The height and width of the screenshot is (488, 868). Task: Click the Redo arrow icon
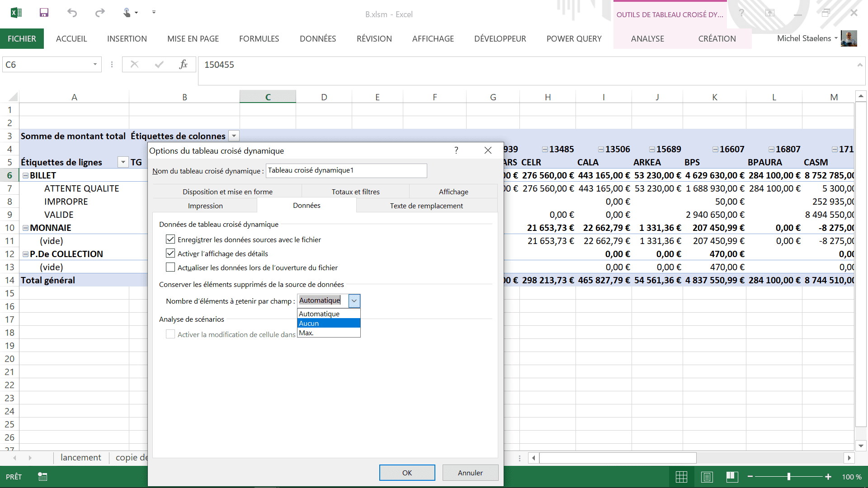point(100,13)
